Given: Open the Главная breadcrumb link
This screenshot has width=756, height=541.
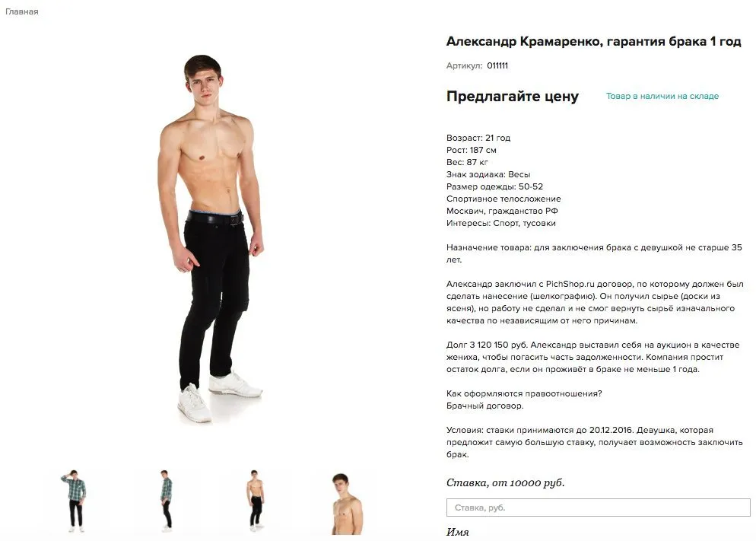Looking at the screenshot, I should point(22,11).
